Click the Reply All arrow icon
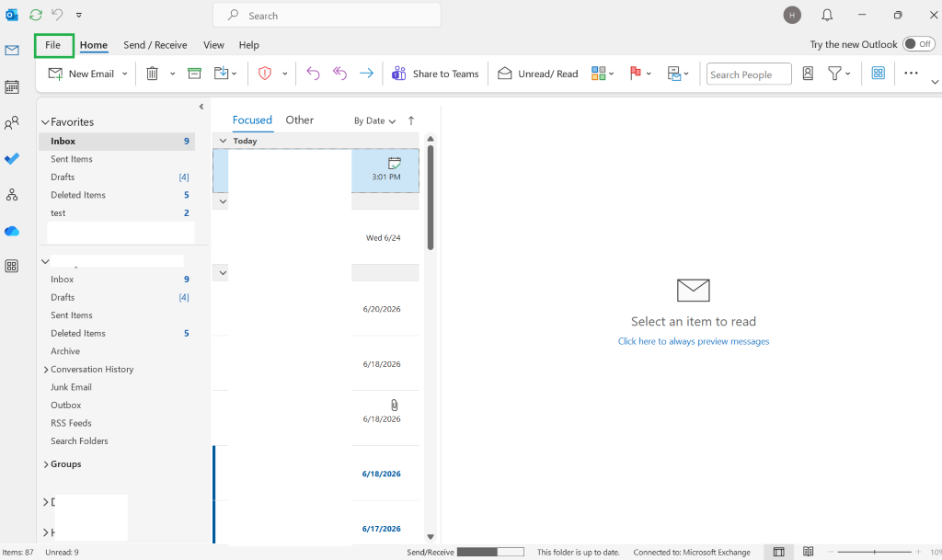Viewport: 942px width, 560px height. (339, 74)
